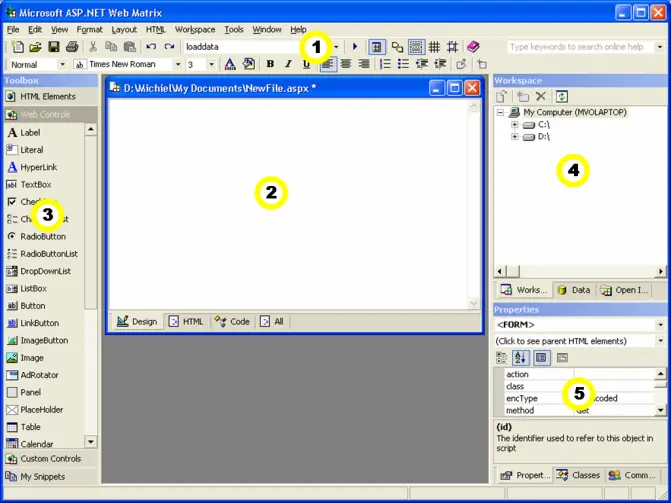Image resolution: width=671 pixels, height=503 pixels.
Task: Open the background color paint bucket
Action: click(248, 64)
